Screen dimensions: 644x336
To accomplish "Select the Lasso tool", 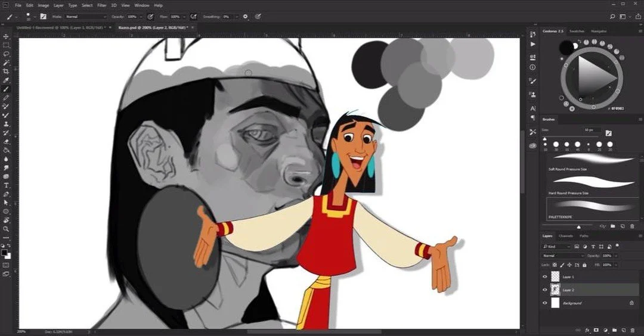I will point(6,54).
